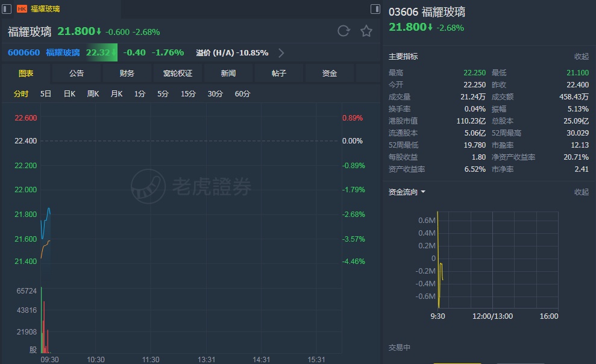Screen dimensions: 596x364
Task: Click the 22.600 price axis label
Action: 26,118
